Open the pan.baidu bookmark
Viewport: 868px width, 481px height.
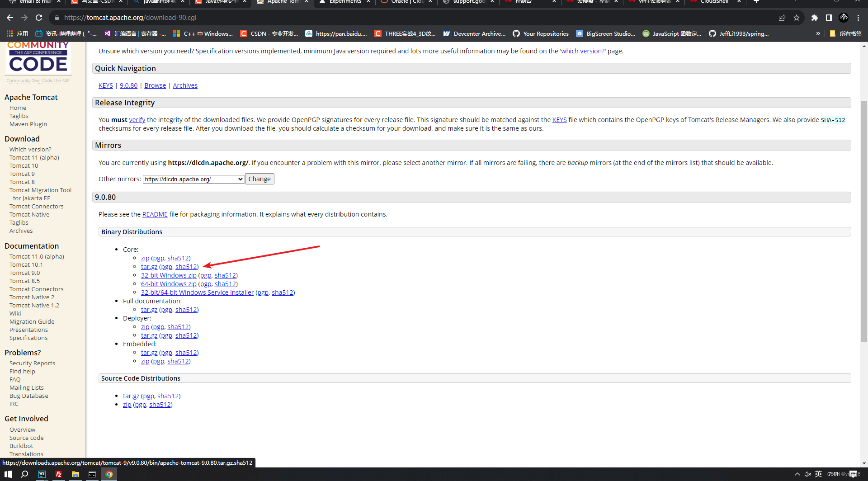[x=336, y=33]
